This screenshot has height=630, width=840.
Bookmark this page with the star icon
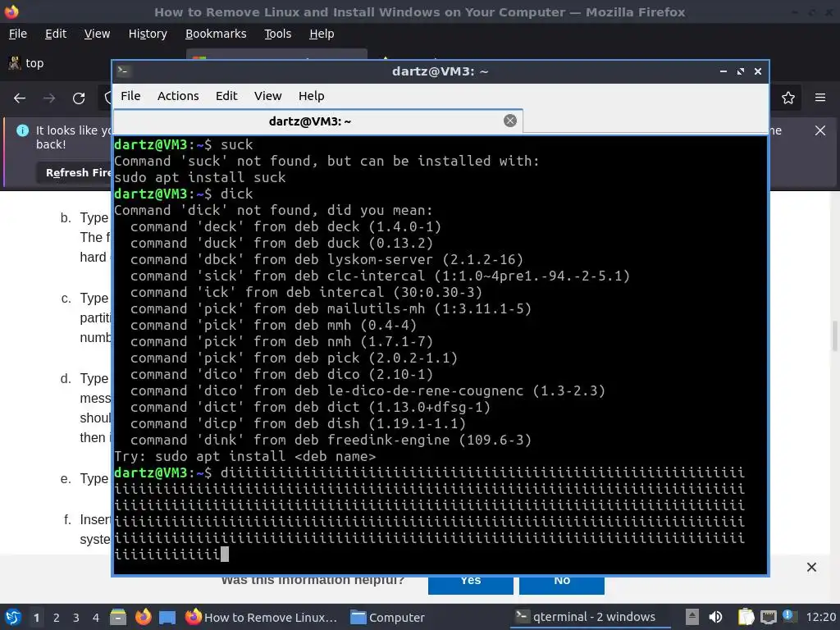[x=788, y=98]
